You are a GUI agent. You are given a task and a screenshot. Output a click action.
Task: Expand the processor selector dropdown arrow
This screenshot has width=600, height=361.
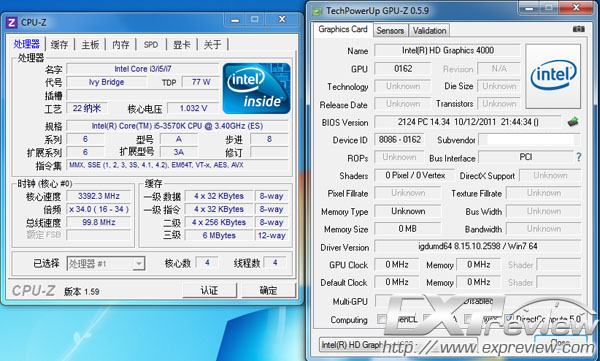tap(139, 264)
